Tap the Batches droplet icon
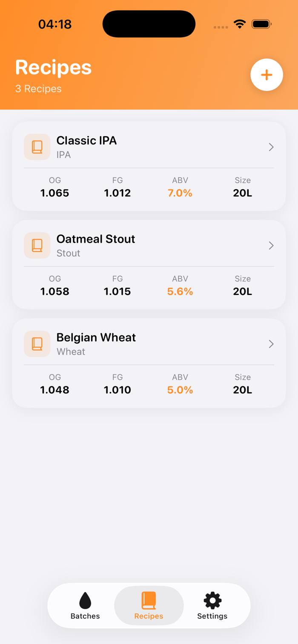The width and height of the screenshot is (298, 644). [85, 600]
